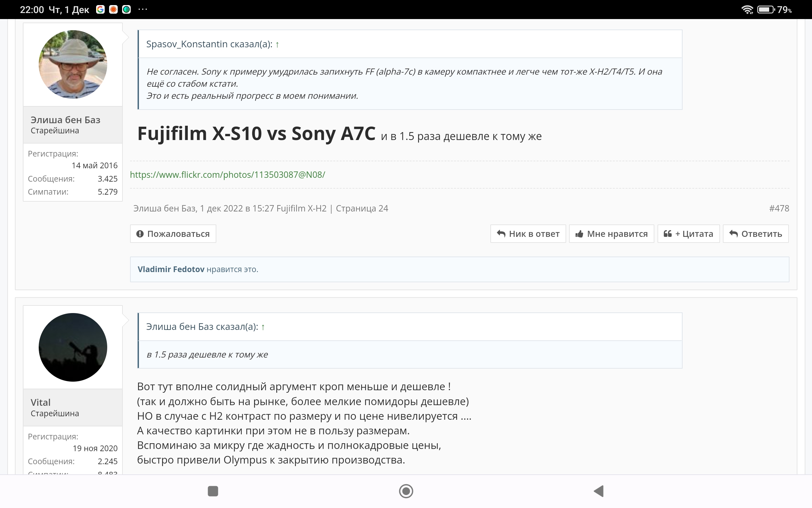Open the Элиша бен Баз username in the user panel
This screenshot has height=508, width=812.
click(65, 120)
